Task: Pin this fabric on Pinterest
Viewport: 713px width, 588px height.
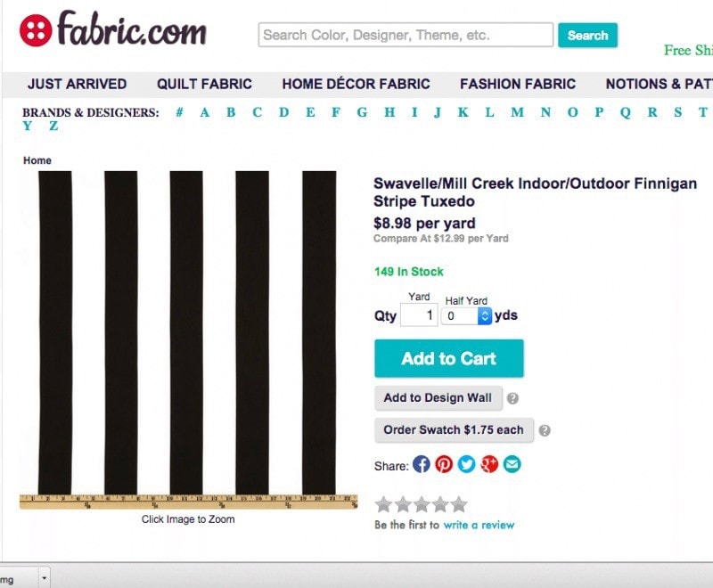Action: [444, 464]
